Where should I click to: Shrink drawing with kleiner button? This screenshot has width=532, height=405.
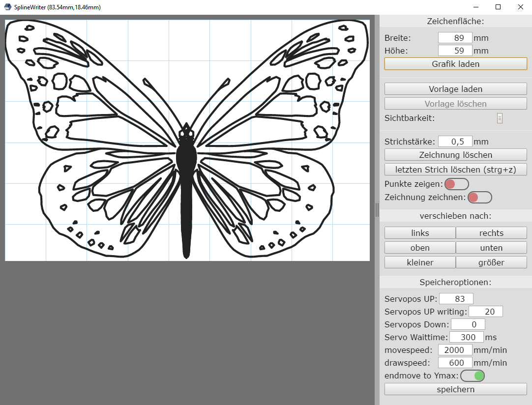click(419, 262)
